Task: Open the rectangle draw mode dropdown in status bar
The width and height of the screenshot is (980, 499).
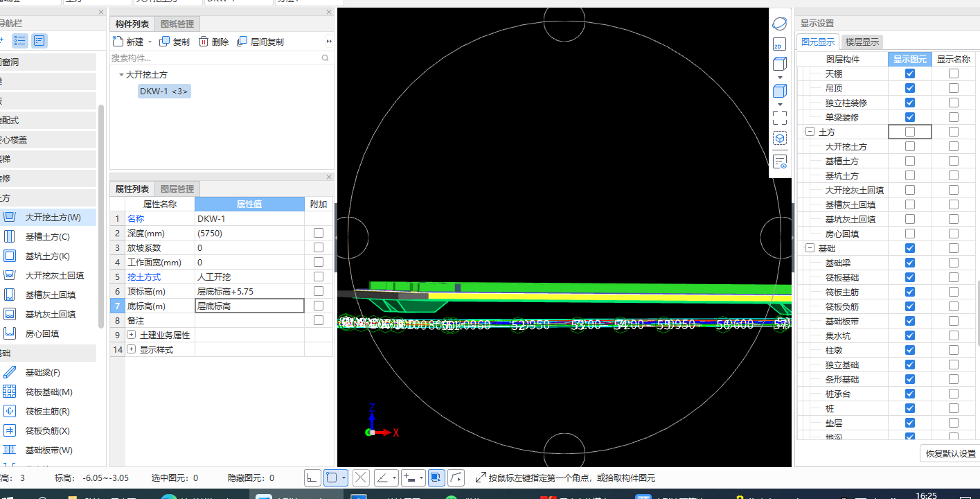Action: [x=344, y=478]
